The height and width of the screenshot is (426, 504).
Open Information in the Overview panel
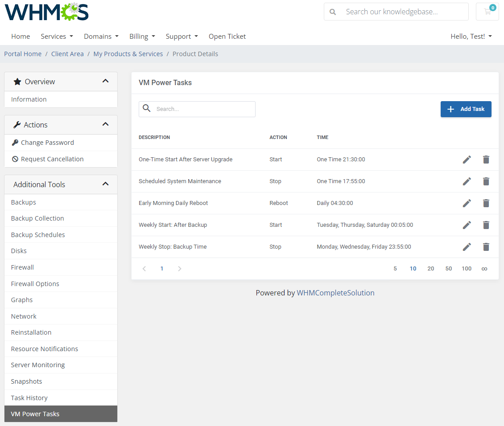61,99
